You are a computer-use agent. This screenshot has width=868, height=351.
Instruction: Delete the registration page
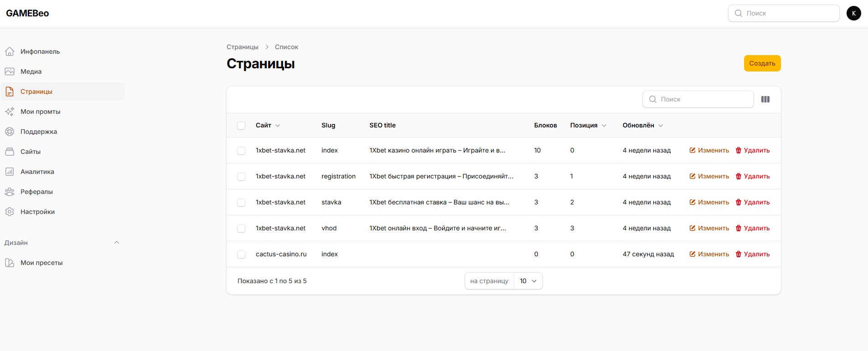point(753,176)
